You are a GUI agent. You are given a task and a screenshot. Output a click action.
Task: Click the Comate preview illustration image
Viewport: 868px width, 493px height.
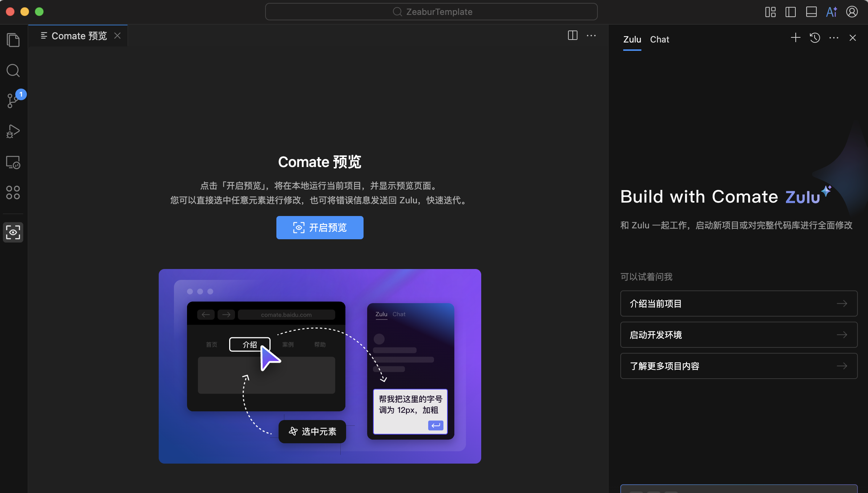click(x=320, y=366)
